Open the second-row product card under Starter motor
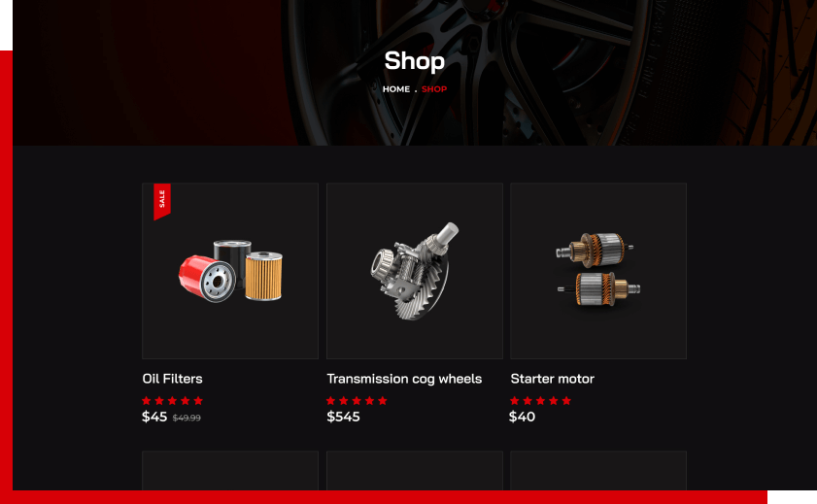Image resolution: width=817 pixels, height=504 pixels. coord(598,471)
